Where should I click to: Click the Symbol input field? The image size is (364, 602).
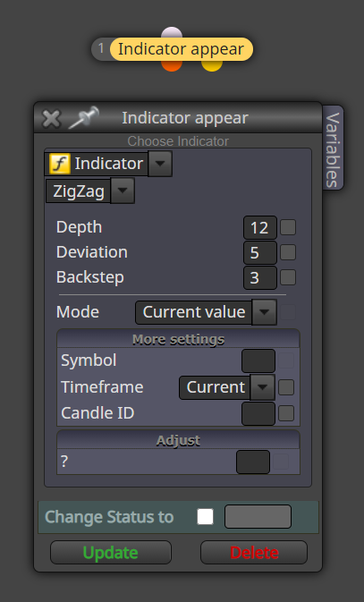click(x=258, y=360)
